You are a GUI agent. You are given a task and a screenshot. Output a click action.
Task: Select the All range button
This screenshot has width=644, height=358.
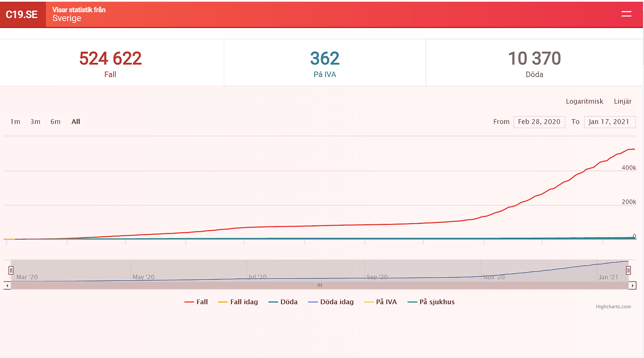click(x=76, y=122)
